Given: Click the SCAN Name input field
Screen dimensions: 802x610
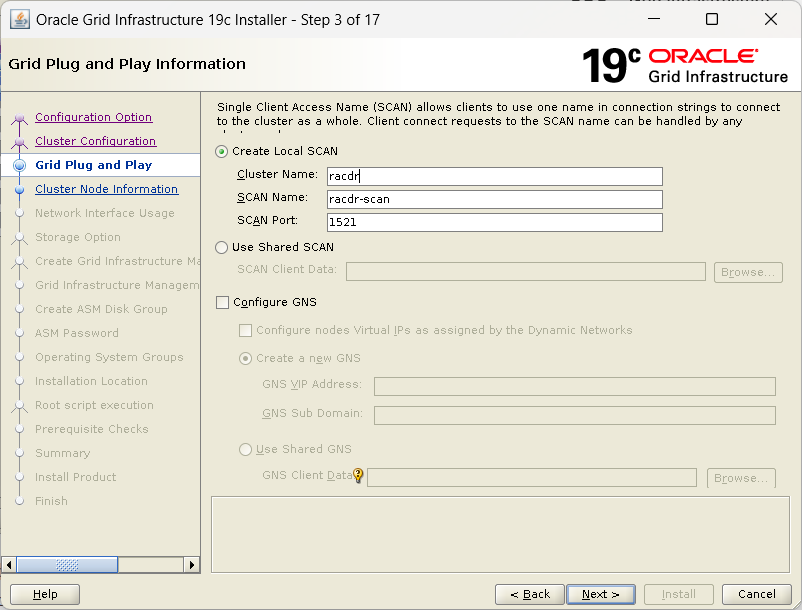Looking at the screenshot, I should point(495,199).
